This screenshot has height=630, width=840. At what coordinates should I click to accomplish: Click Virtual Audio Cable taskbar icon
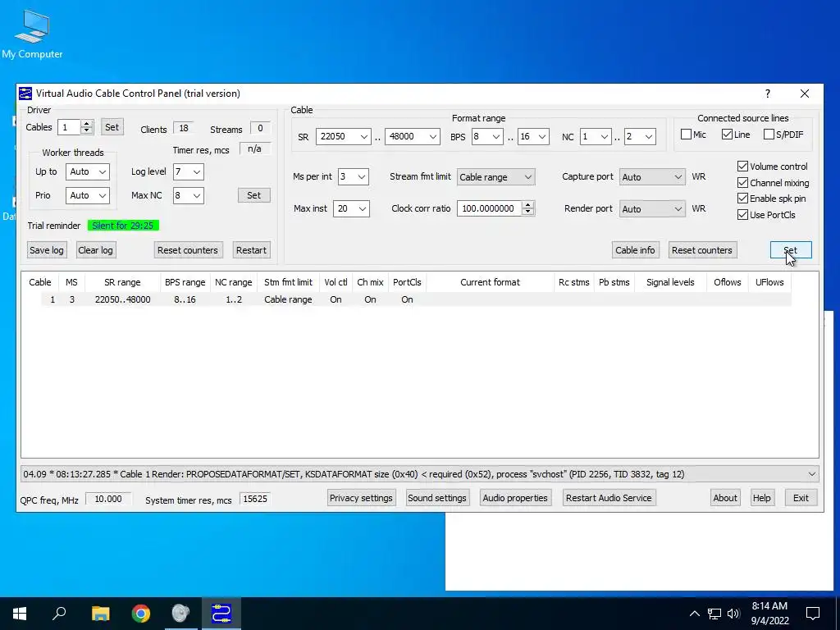click(221, 614)
